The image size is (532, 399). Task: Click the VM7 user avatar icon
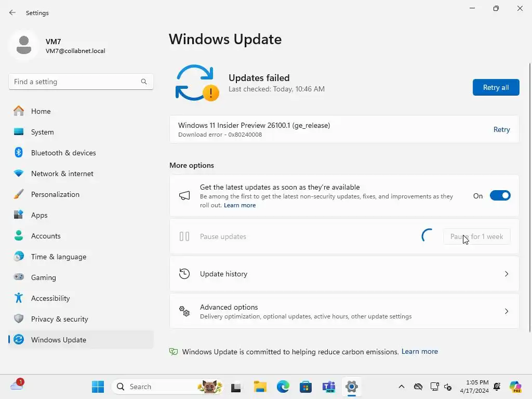coord(24,45)
